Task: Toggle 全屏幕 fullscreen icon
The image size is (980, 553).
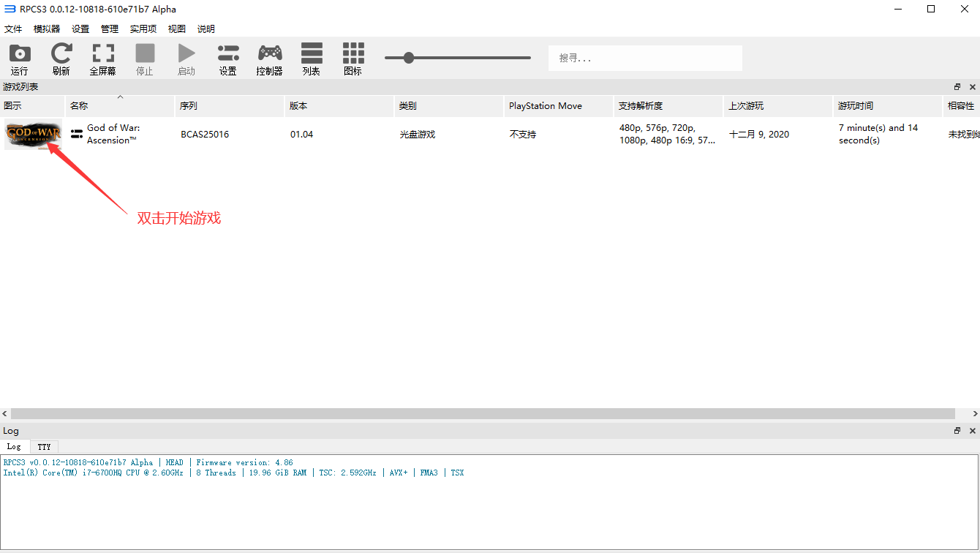Action: click(103, 54)
